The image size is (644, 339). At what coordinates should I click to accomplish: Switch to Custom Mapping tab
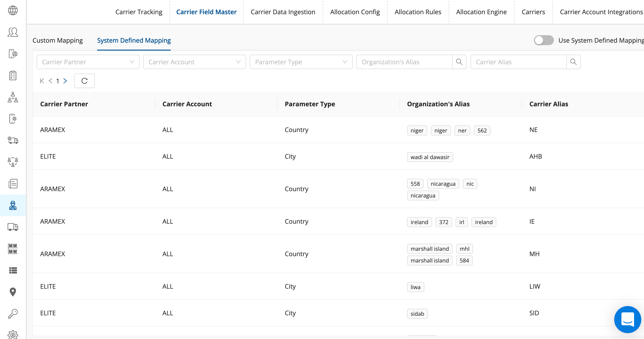tap(58, 40)
